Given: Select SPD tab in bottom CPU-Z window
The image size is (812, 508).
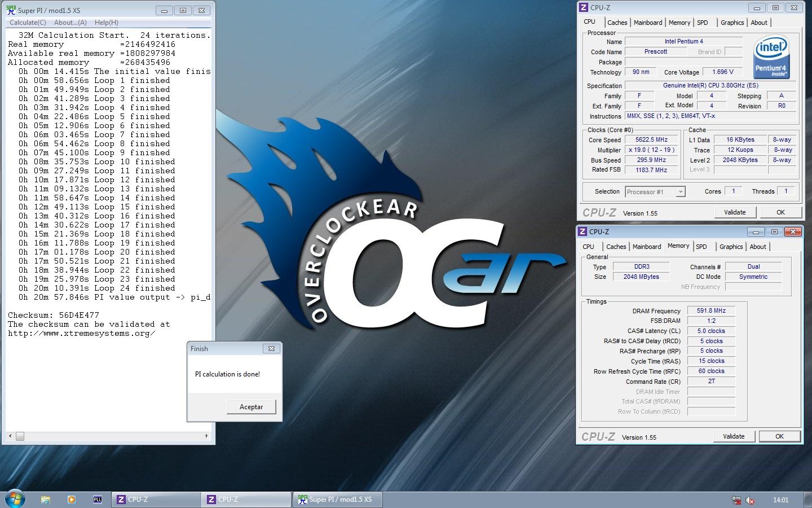Looking at the screenshot, I should click(701, 247).
